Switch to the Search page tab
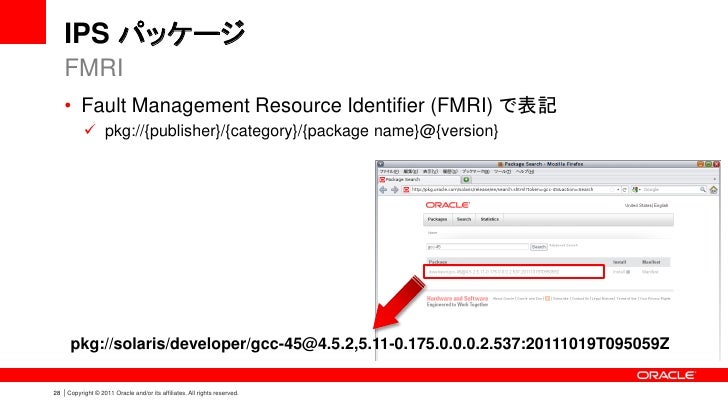 click(x=464, y=219)
